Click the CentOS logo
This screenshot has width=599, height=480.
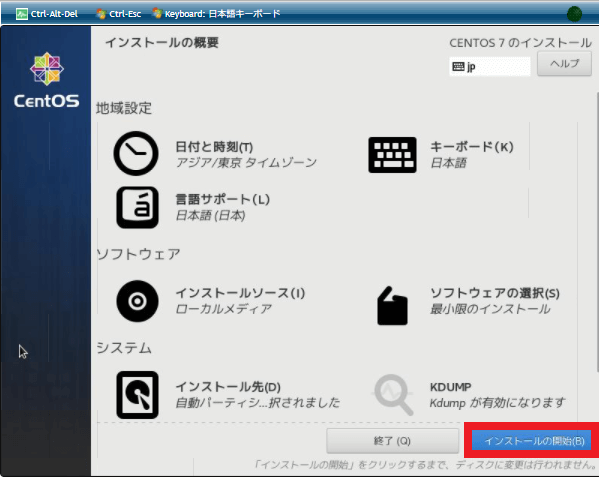click(x=47, y=80)
